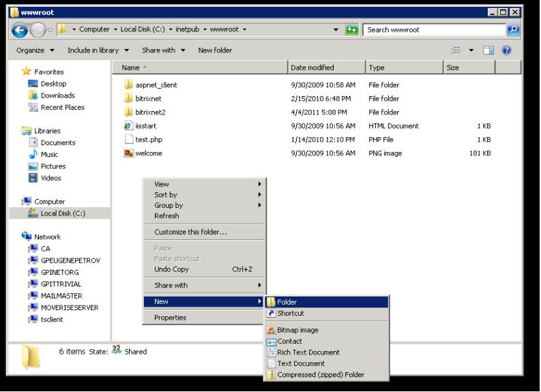This screenshot has width=541, height=392.
Task: Click the Shortcut icon in the New submenu
Action: [272, 313]
